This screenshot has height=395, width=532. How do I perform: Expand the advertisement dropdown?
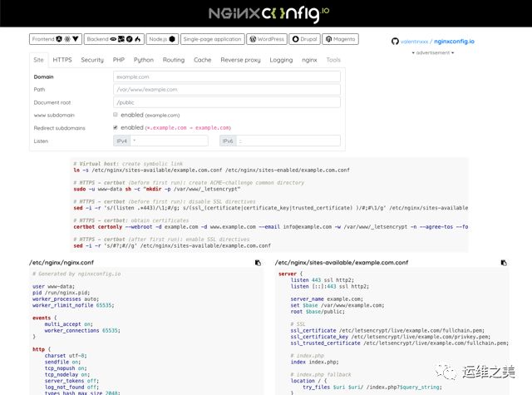click(433, 52)
